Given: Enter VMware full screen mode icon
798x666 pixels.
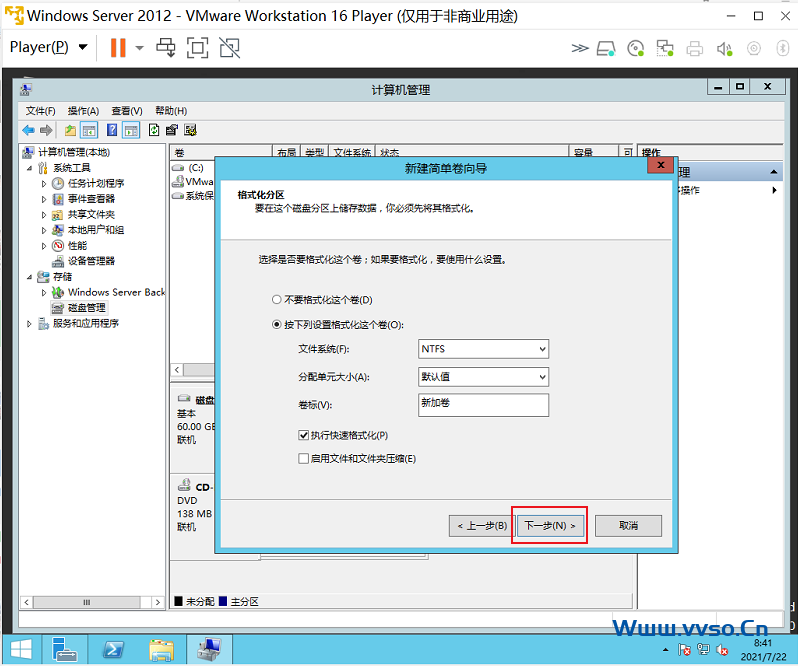Looking at the screenshot, I should [197, 48].
